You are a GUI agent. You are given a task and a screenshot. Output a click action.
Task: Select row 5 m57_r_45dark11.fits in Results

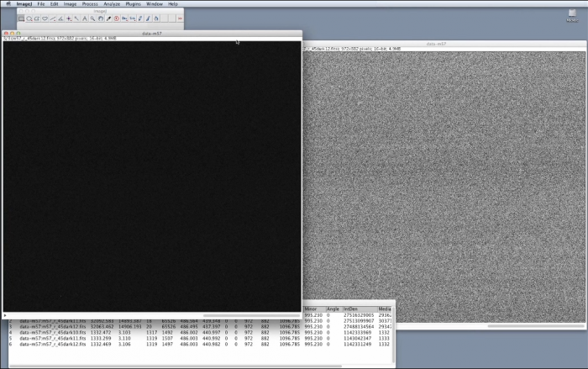[x=200, y=338]
